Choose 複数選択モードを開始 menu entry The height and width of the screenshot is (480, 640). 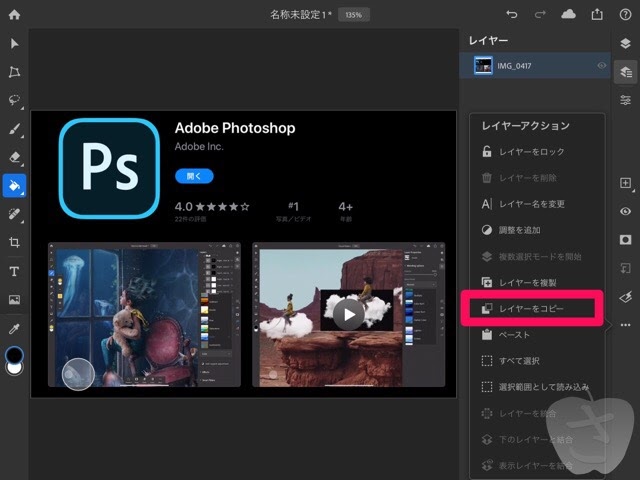coord(537,257)
